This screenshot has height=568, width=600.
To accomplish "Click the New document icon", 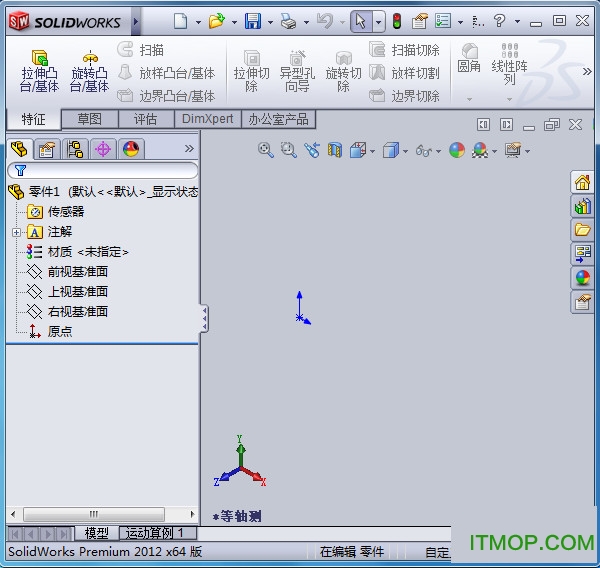I will point(180,21).
